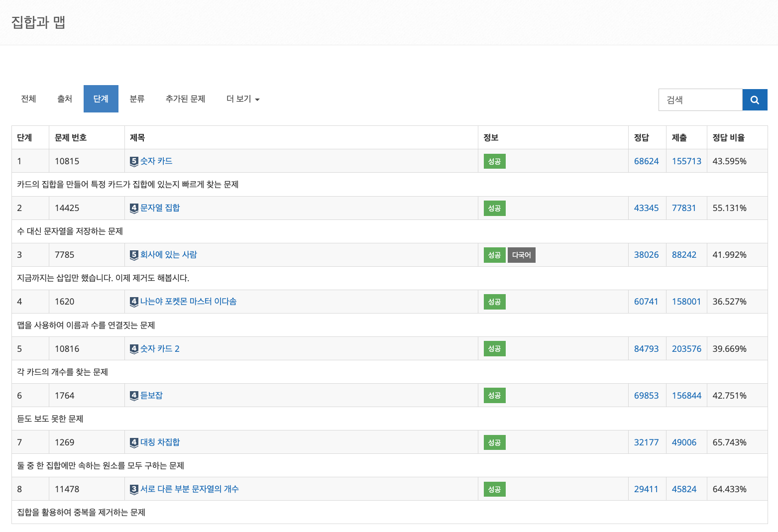Switch to the 전체 tab
The height and width of the screenshot is (532, 778).
[28, 99]
